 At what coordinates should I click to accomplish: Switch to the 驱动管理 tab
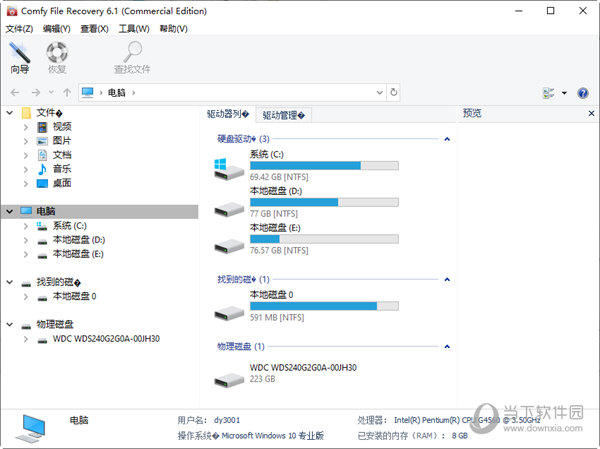pyautogui.click(x=285, y=115)
